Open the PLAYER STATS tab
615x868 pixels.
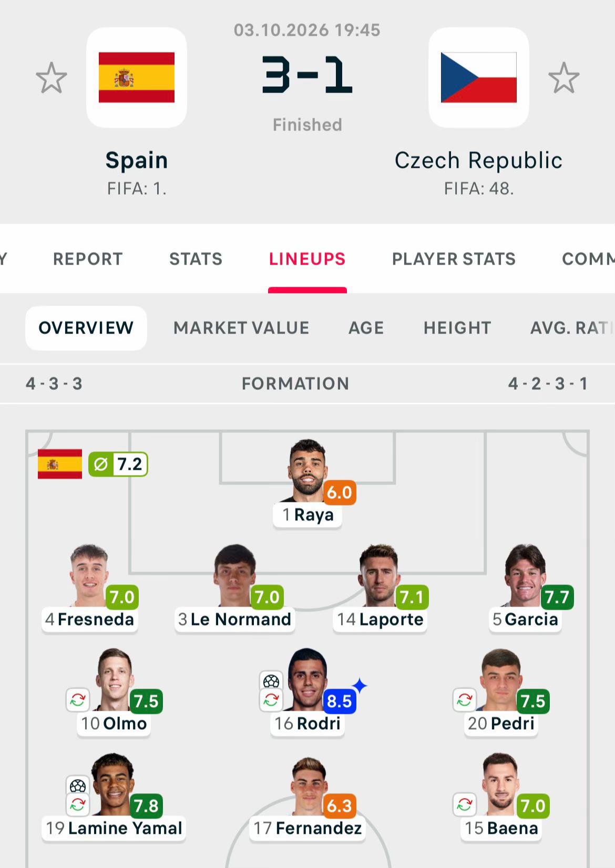pos(454,259)
